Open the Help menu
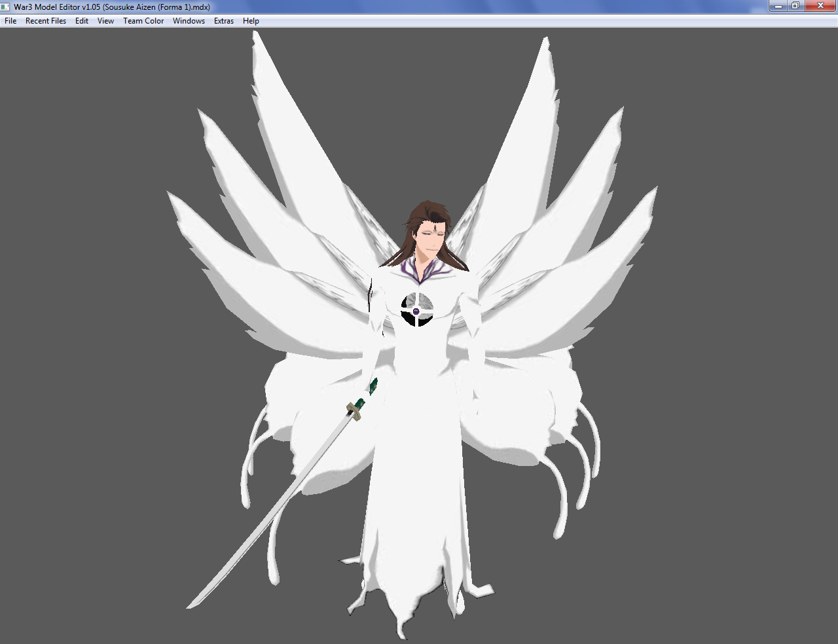The width and height of the screenshot is (838, 644). (x=251, y=21)
